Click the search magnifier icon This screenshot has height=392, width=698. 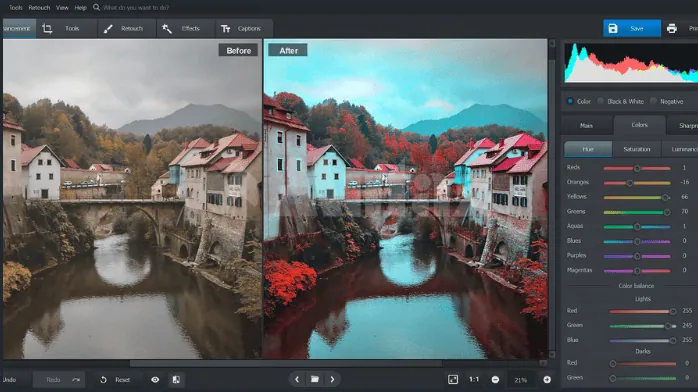click(96, 7)
